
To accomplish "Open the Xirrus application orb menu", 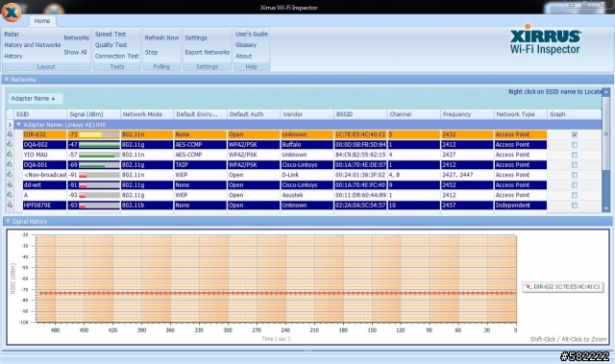I will click(x=11, y=12).
